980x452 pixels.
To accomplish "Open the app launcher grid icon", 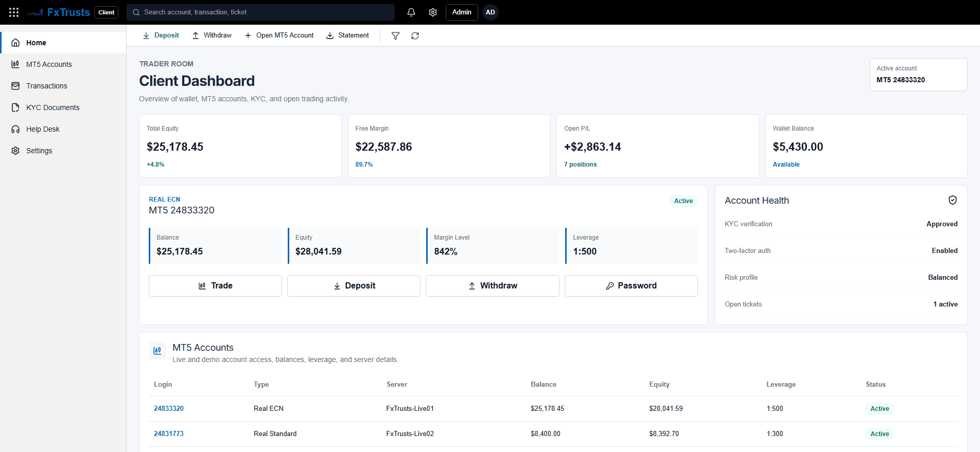I will [x=14, y=12].
